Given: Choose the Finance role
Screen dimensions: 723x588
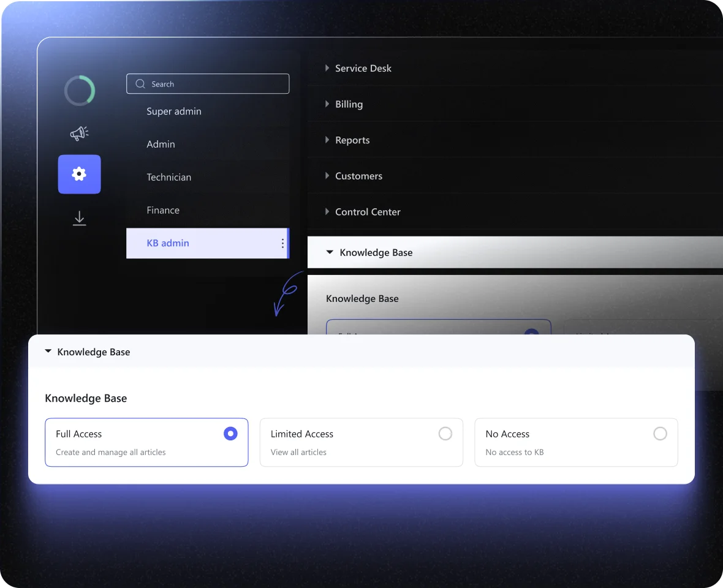Looking at the screenshot, I should pos(163,210).
